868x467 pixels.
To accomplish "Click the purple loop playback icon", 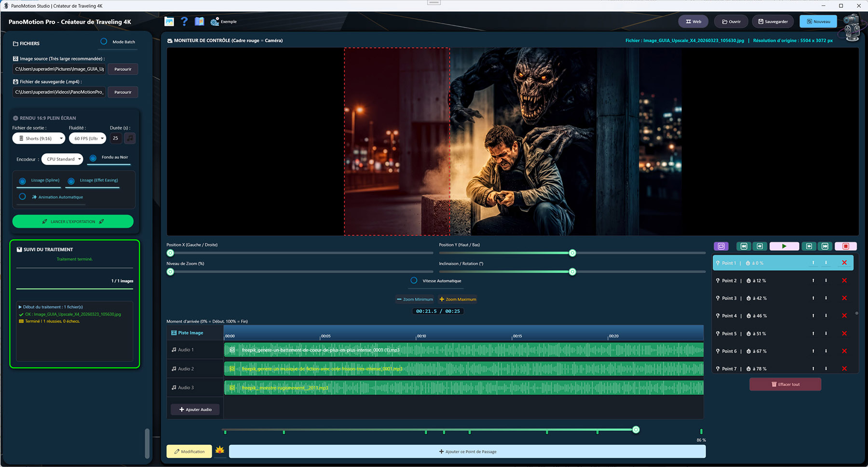I will click(x=721, y=246).
